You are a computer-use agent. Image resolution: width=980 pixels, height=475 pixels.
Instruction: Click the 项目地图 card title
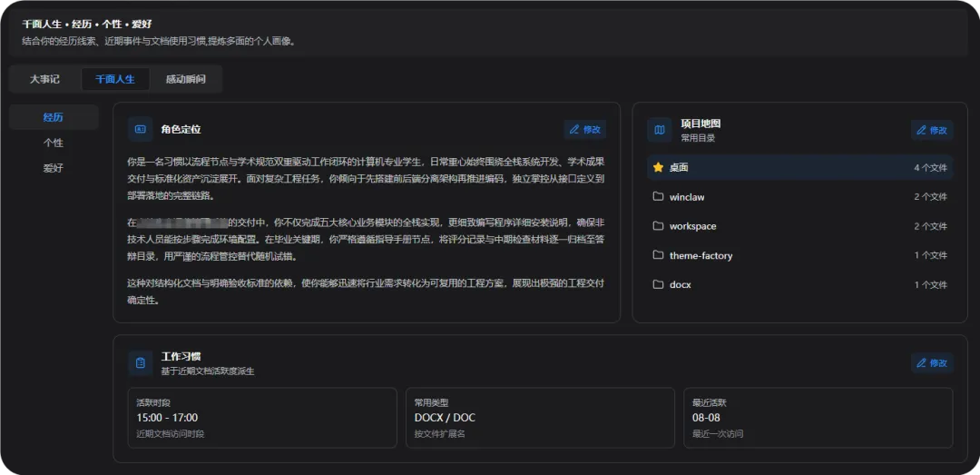(x=701, y=124)
